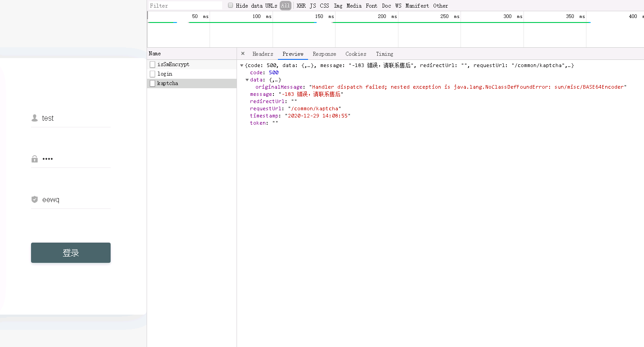Click the file icon next to isSmEncrypt

(152, 64)
